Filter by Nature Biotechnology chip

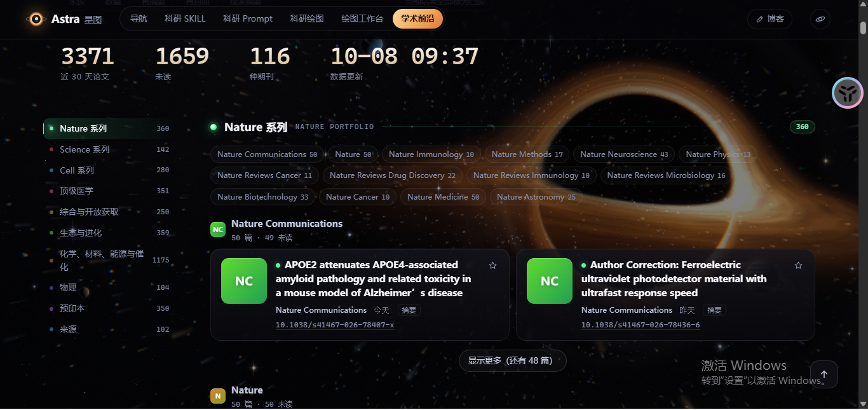click(263, 197)
